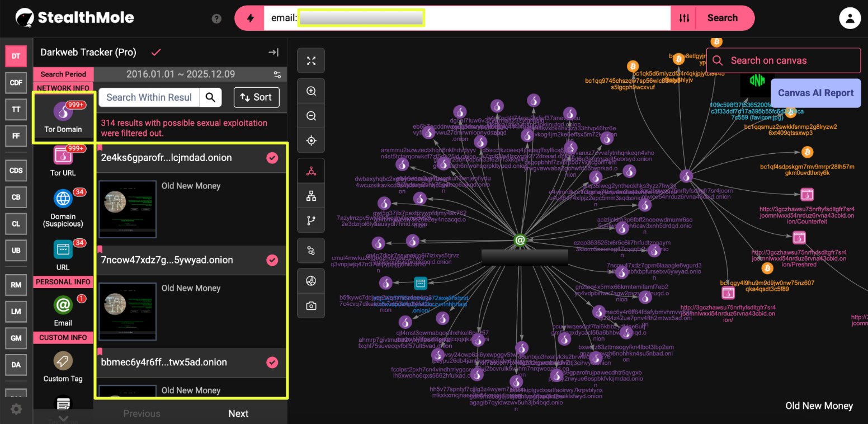Open the Email personal info category

tap(63, 305)
